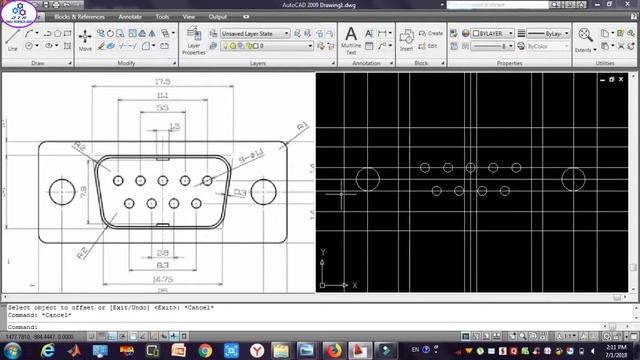Image resolution: width=640 pixels, height=360 pixels.
Task: Open the Output ribbon tab
Action: tap(218, 17)
